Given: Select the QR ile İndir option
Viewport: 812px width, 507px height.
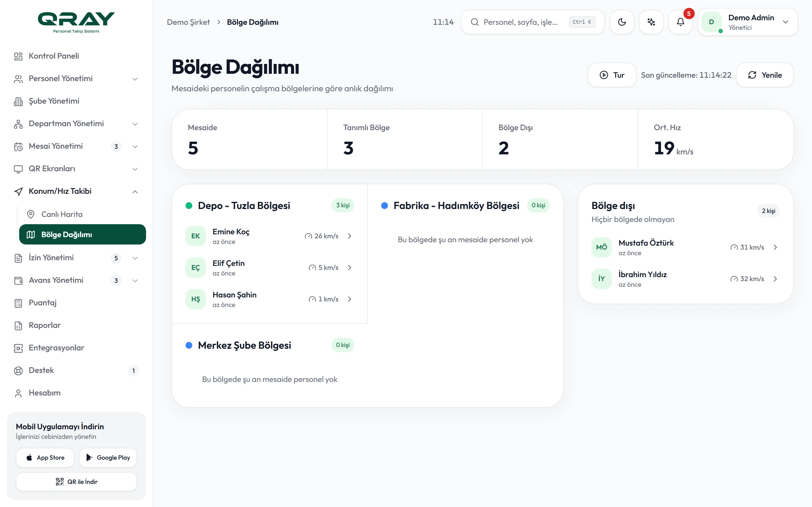Looking at the screenshot, I should 76,482.
